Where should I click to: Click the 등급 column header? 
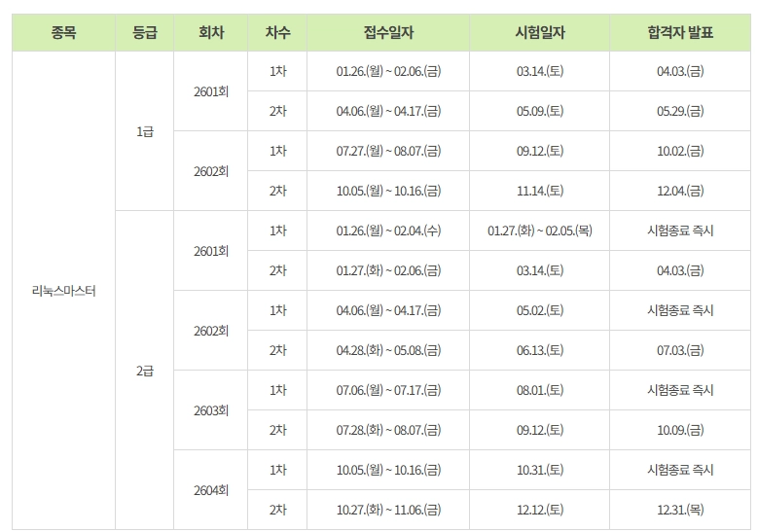click(145, 32)
